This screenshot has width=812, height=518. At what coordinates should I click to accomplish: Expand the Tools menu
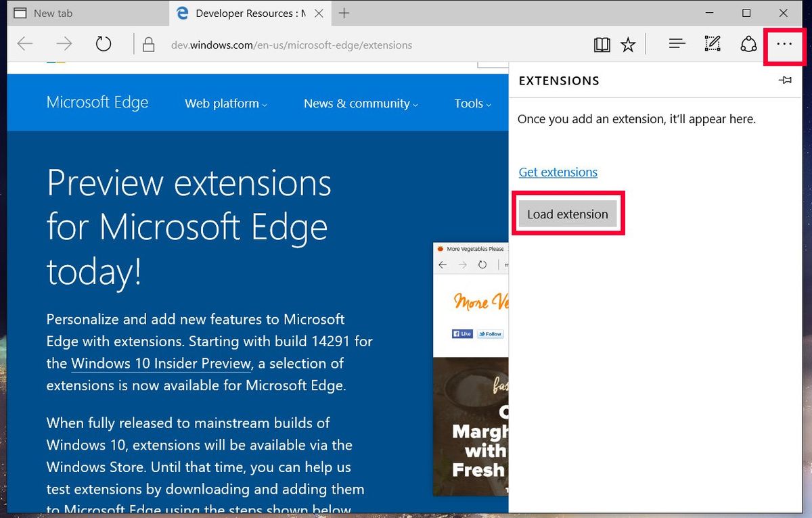click(468, 103)
